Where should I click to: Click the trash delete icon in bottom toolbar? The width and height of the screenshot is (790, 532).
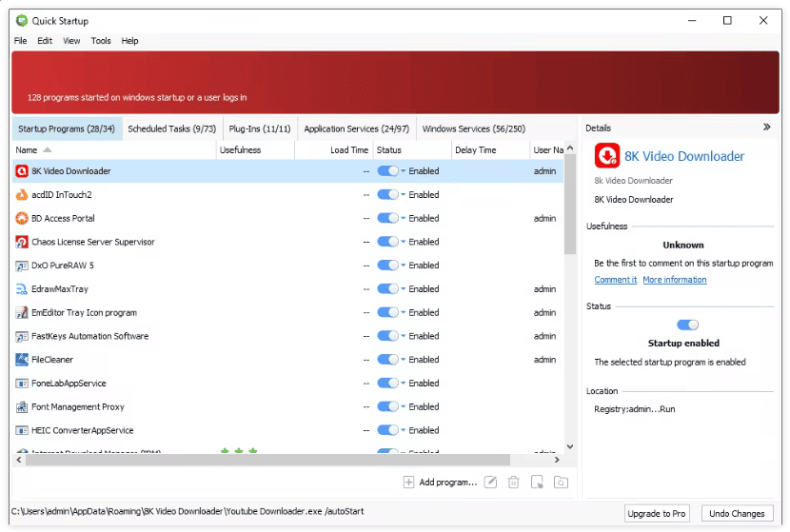pyautogui.click(x=513, y=483)
